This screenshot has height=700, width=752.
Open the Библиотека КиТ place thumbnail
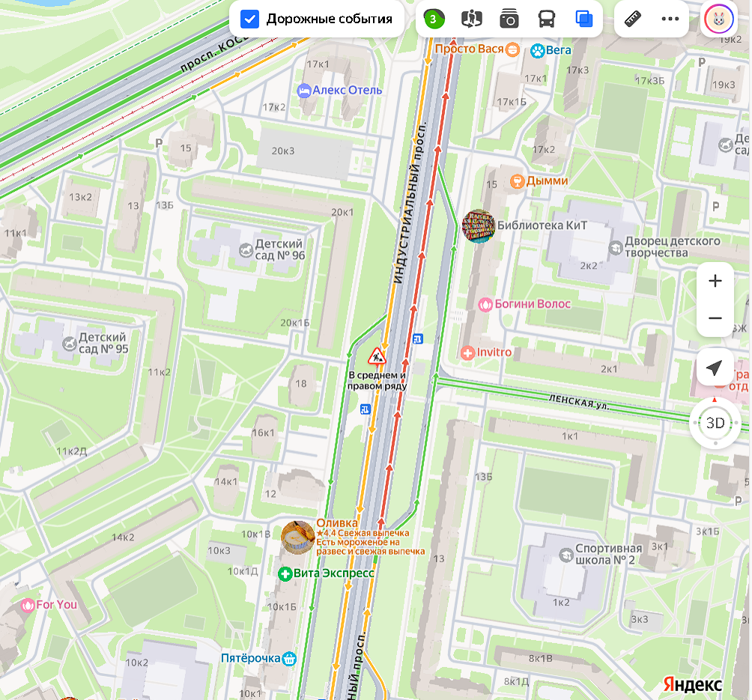point(479,225)
